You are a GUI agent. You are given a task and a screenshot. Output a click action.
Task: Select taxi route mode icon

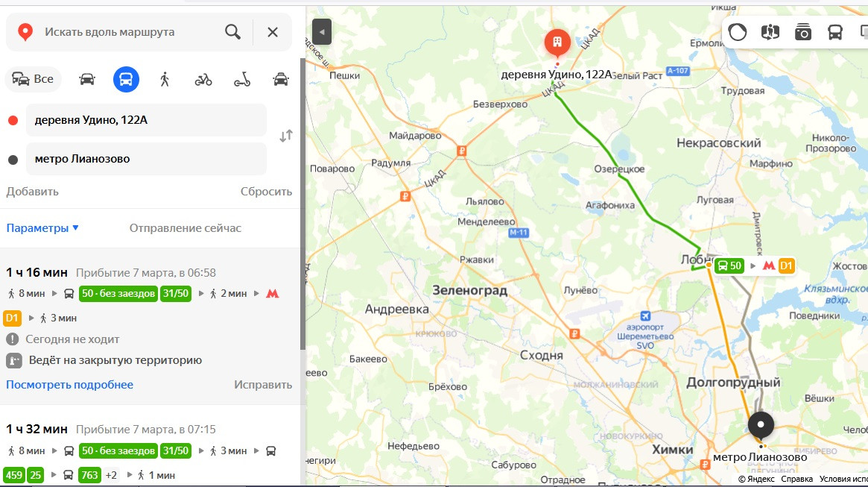pyautogui.click(x=281, y=79)
